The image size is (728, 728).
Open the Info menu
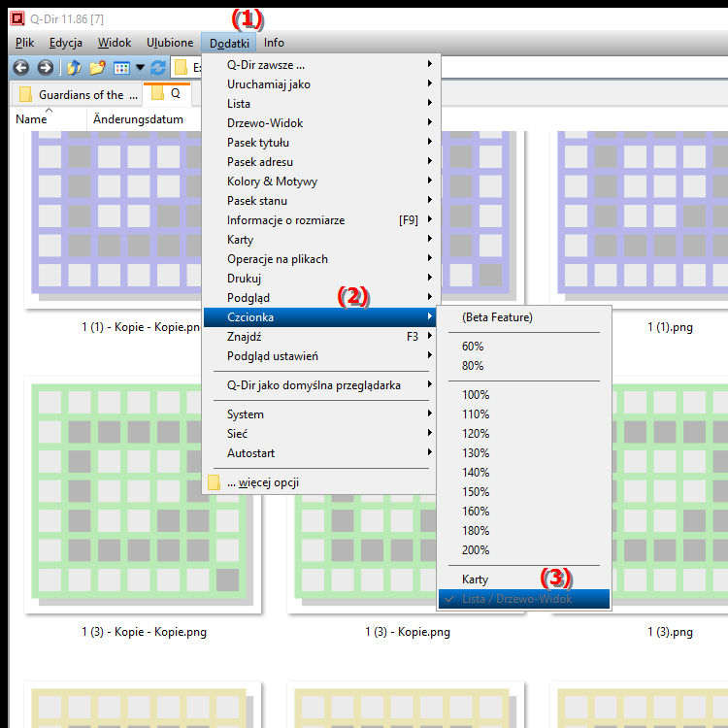click(274, 43)
